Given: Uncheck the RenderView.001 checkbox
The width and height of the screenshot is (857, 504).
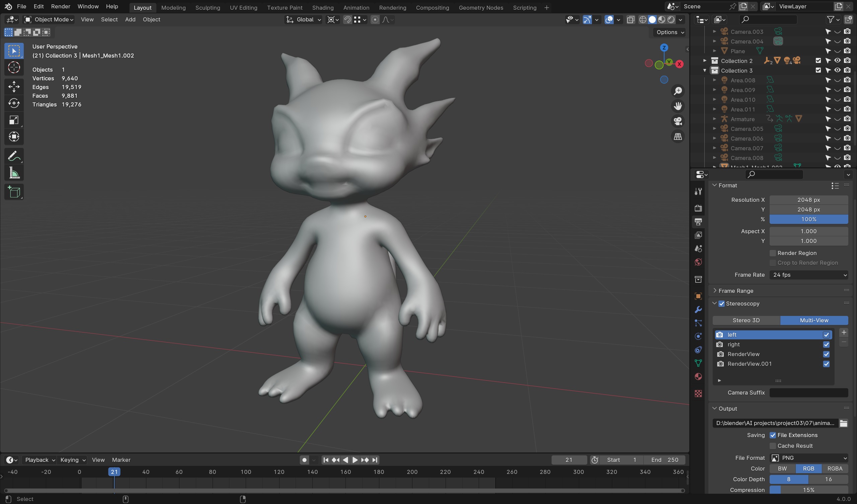Looking at the screenshot, I should (826, 364).
